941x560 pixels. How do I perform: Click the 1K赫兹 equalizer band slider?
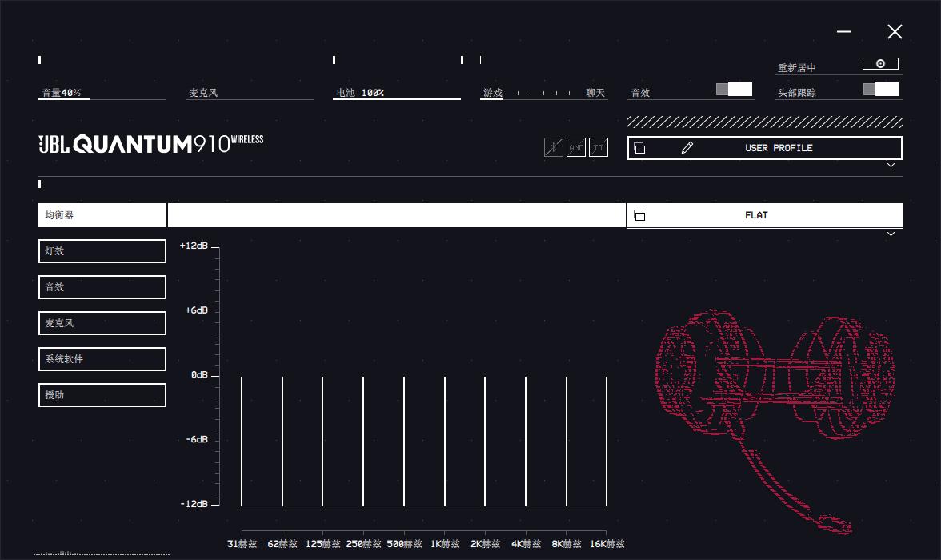coord(444,440)
